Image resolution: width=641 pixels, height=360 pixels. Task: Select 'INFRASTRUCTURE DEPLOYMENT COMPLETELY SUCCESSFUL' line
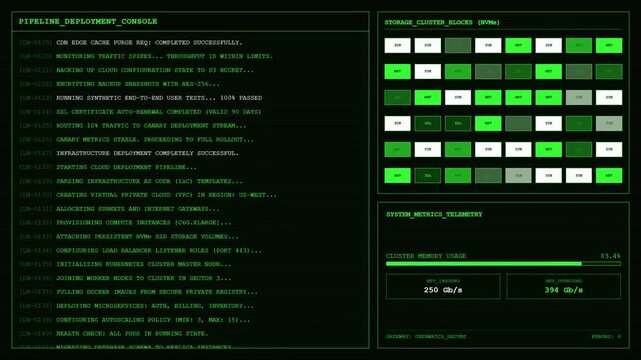pos(129,153)
